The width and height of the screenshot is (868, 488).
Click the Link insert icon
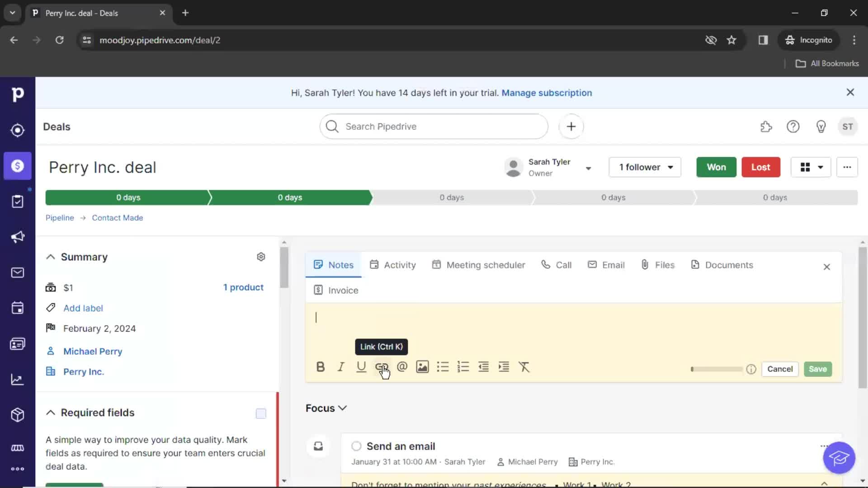[x=382, y=366]
